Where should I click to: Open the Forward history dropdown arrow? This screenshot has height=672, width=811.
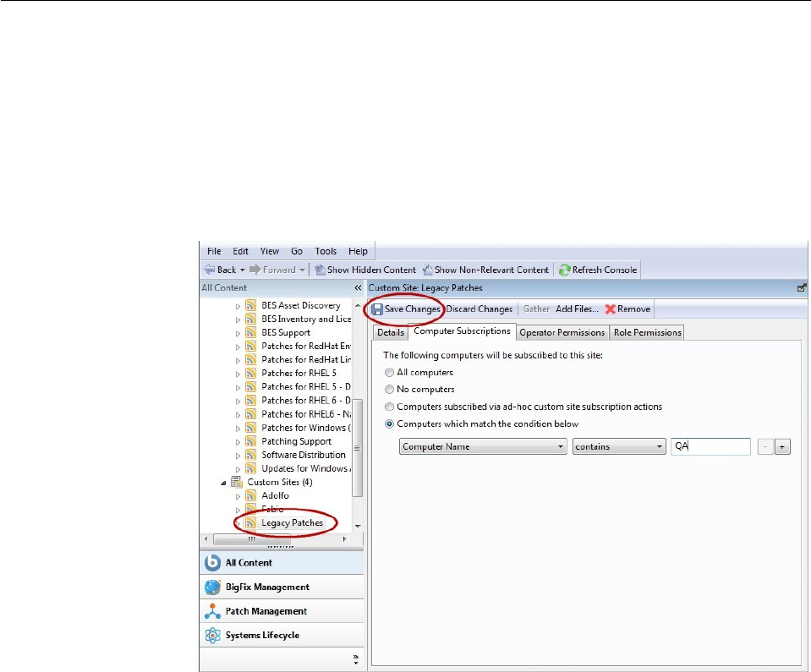[302, 270]
